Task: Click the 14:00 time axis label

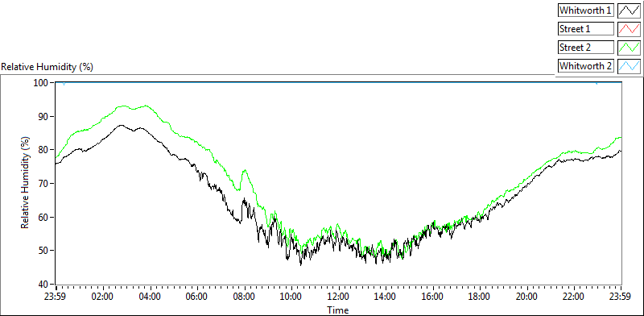Action: pos(386,297)
